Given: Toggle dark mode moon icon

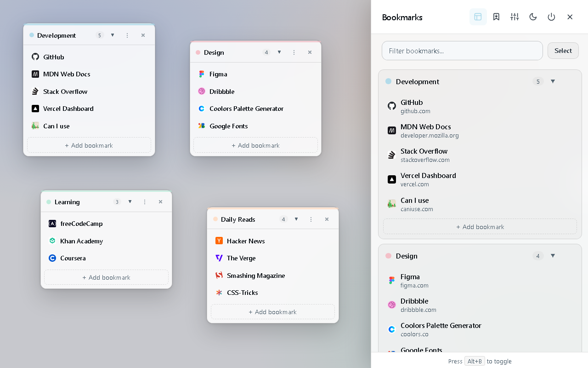Looking at the screenshot, I should 533,17.
